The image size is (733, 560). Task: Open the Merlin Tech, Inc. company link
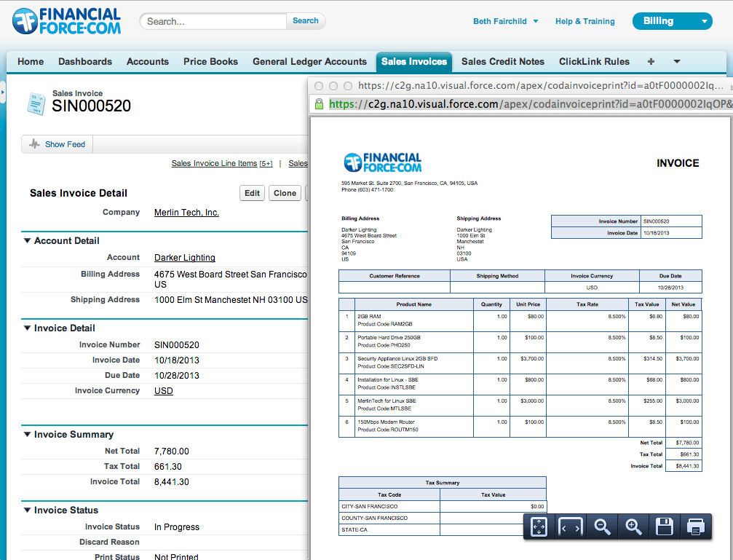[186, 213]
